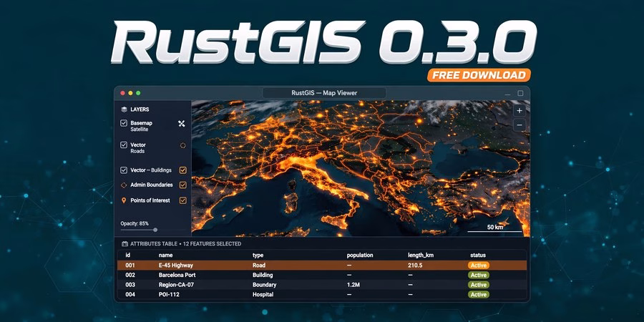Click the square maximize icon in title bar
The image size is (644, 322).
click(520, 93)
